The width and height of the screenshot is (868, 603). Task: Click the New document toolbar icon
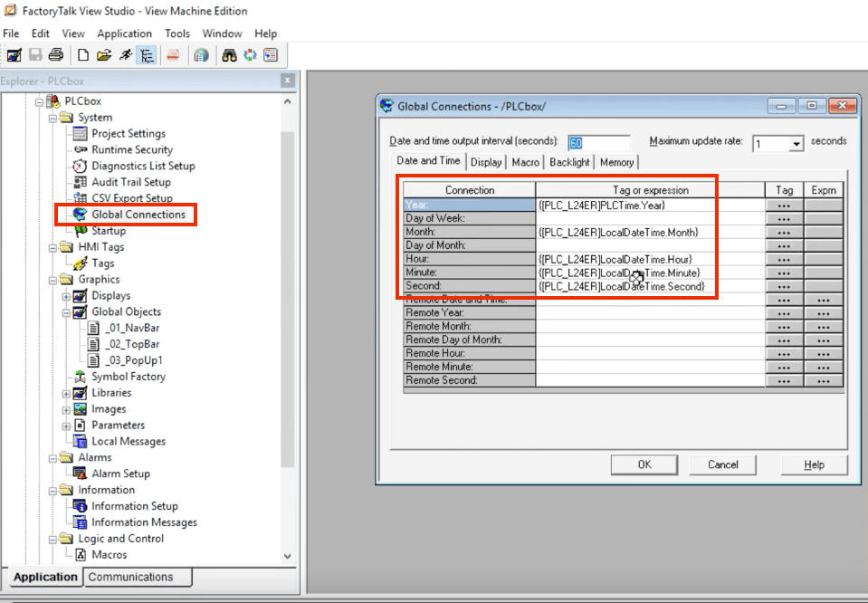(83, 55)
